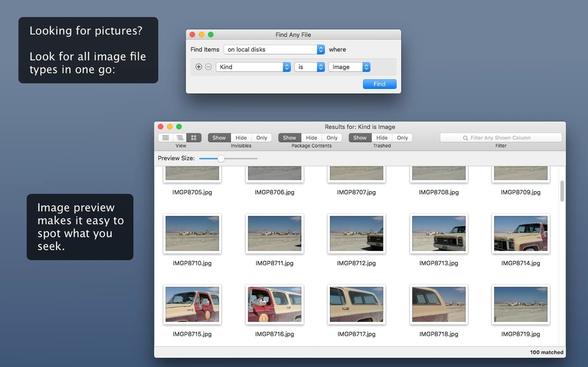Screen dimensions: 588x367
Task: Open the Image value dropdown
Action: click(x=349, y=67)
